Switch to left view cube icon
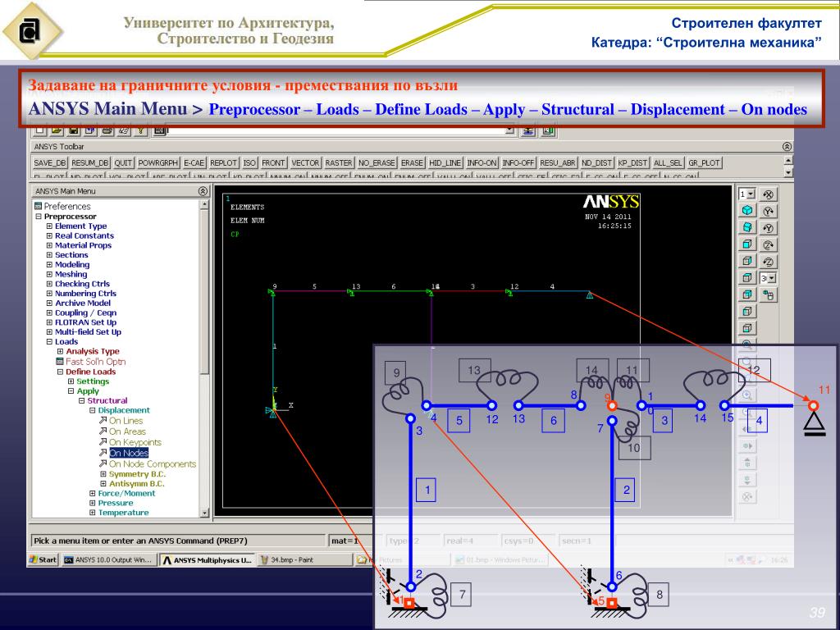Viewport: 840px width, 630px height. 748,311
